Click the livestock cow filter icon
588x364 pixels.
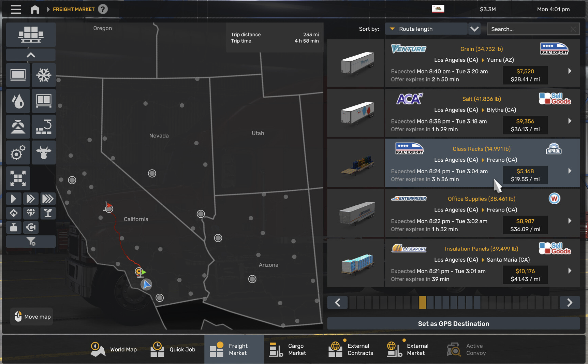tap(44, 152)
